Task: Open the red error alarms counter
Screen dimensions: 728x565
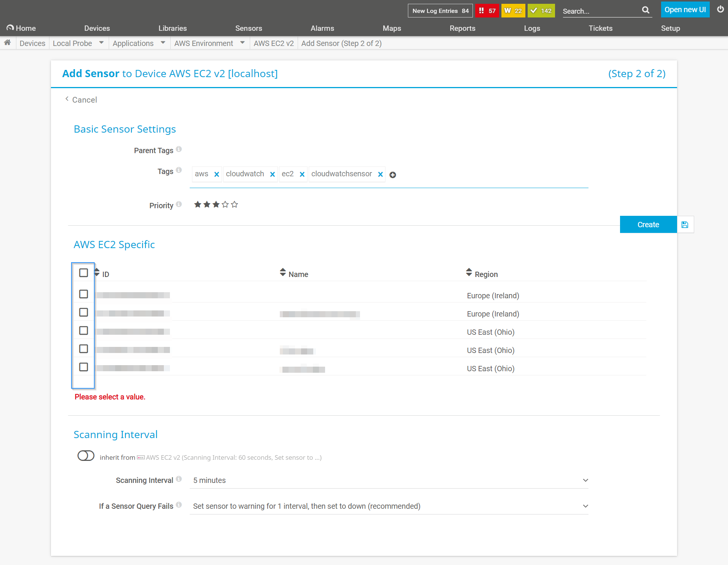Action: click(x=487, y=11)
